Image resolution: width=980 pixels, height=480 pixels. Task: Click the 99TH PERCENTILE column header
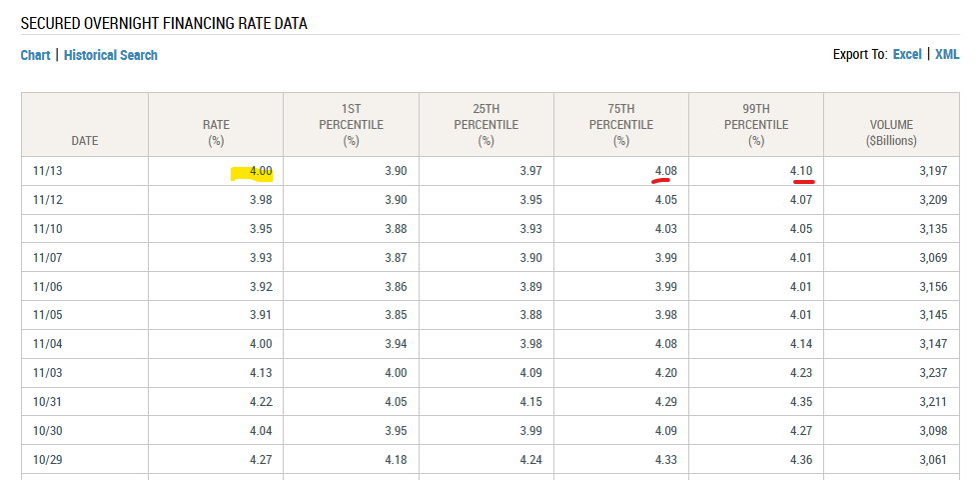(756, 125)
